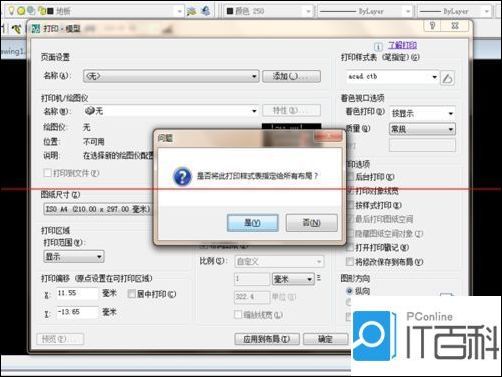Viewport: 502px width, 377px height.
Task: Click the help question mark in print dialog title bar
Action: 432,26
